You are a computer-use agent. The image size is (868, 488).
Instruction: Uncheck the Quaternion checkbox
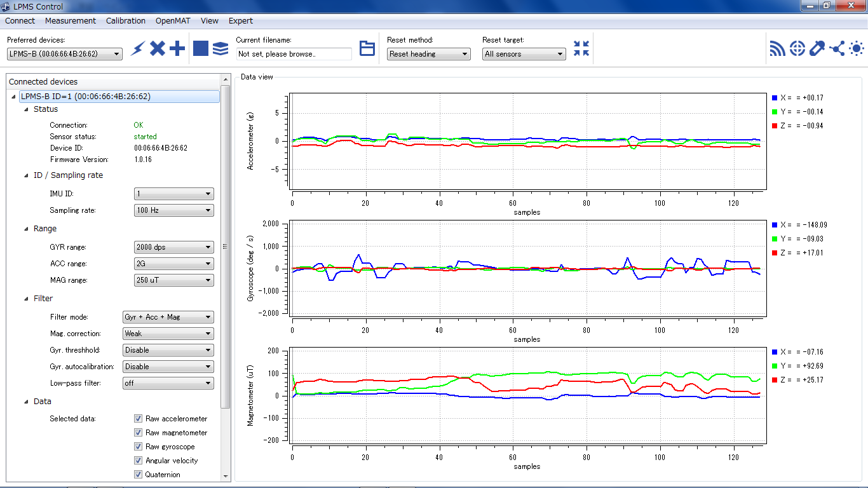138,475
